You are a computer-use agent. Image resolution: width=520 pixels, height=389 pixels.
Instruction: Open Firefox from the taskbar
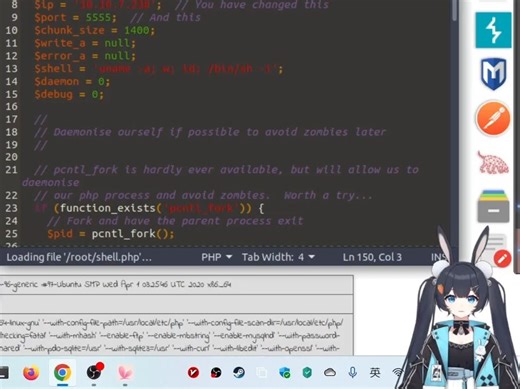tap(31, 372)
